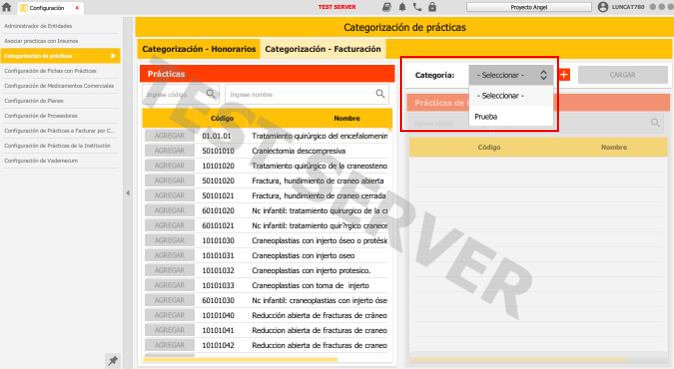Click AGREGAR for code 50101021

[169, 196]
